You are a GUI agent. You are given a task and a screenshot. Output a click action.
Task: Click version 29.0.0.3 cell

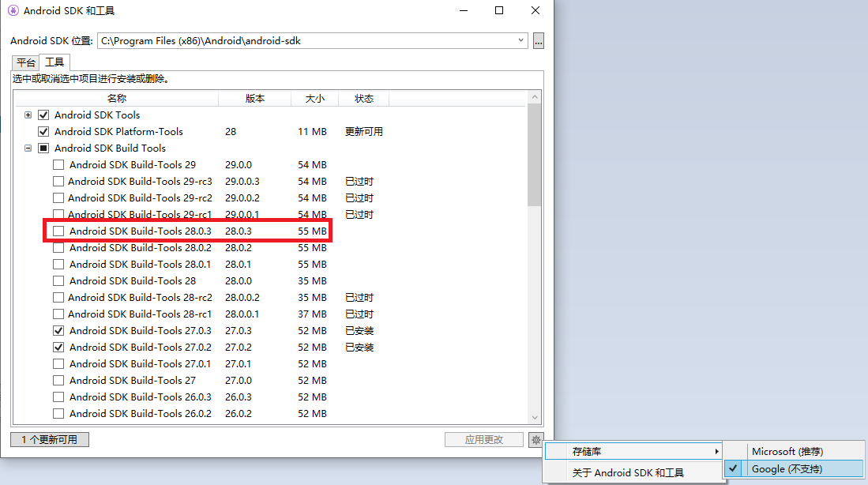click(242, 182)
